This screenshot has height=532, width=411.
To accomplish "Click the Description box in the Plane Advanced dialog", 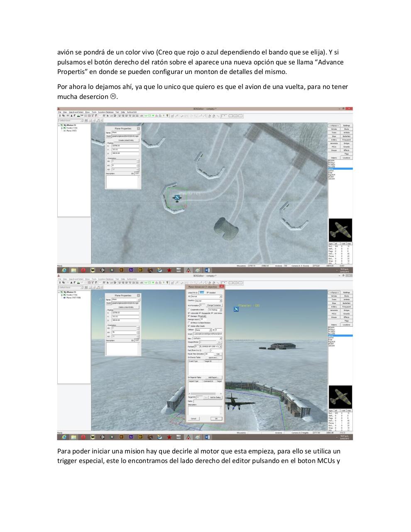I will 205,411.
